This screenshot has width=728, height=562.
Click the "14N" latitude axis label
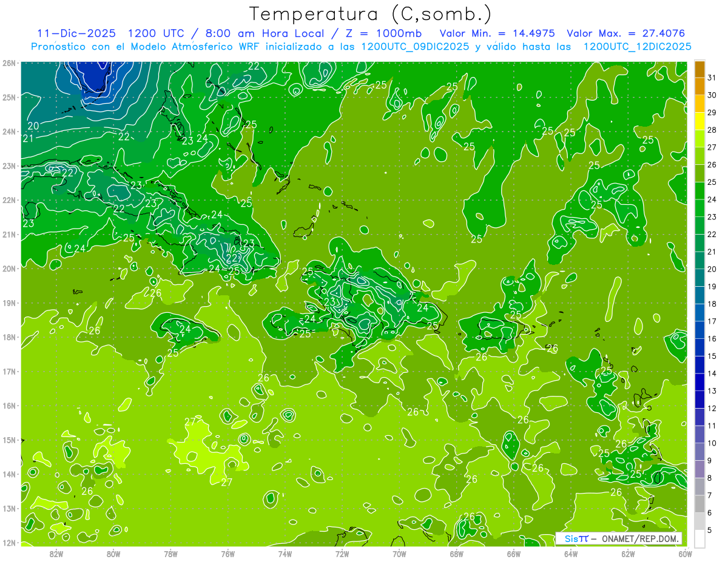click(x=9, y=474)
